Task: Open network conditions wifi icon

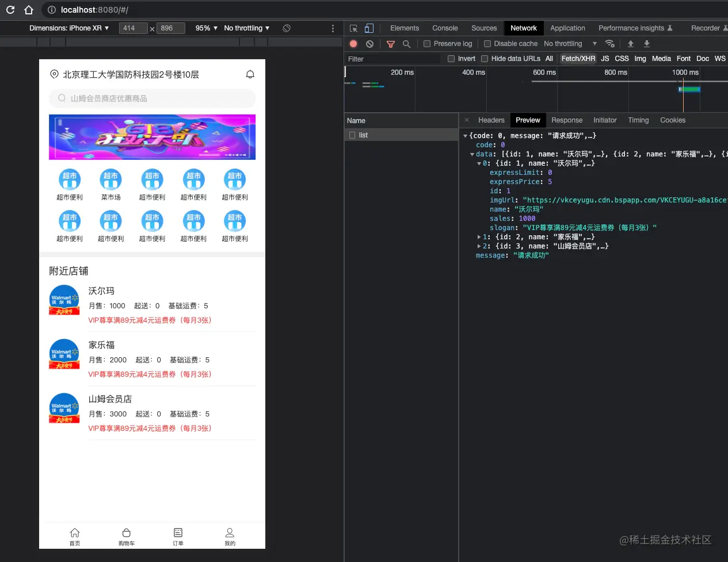Action: point(610,44)
